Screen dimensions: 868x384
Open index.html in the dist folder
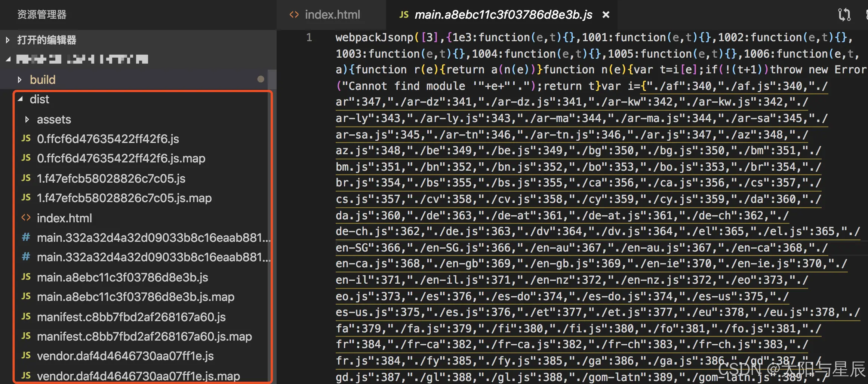[x=64, y=218]
